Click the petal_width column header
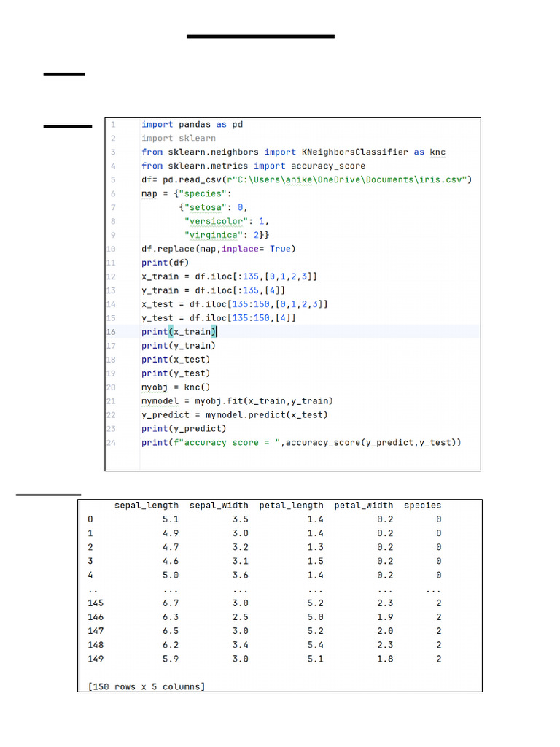 [x=364, y=506]
